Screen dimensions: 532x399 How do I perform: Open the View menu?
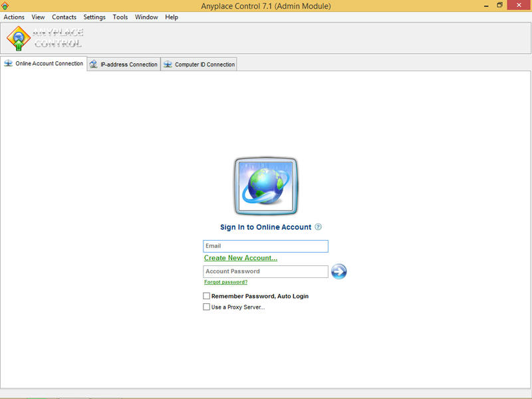[38, 17]
